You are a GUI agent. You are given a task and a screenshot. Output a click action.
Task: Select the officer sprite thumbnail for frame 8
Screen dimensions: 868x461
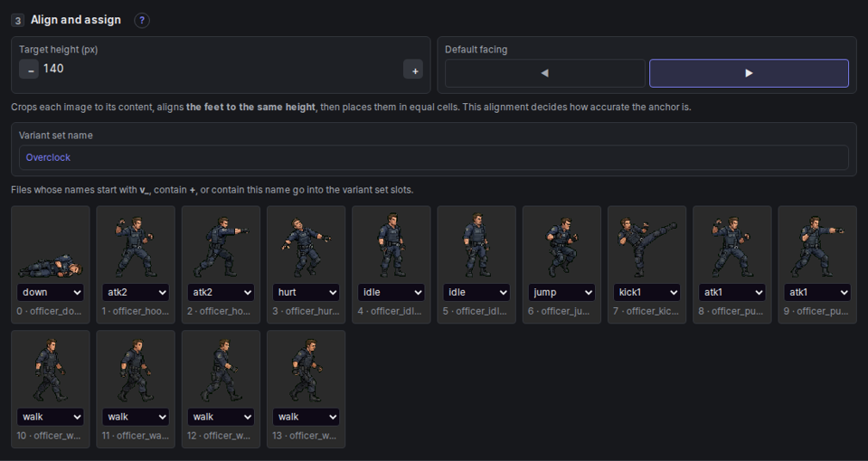pos(732,246)
